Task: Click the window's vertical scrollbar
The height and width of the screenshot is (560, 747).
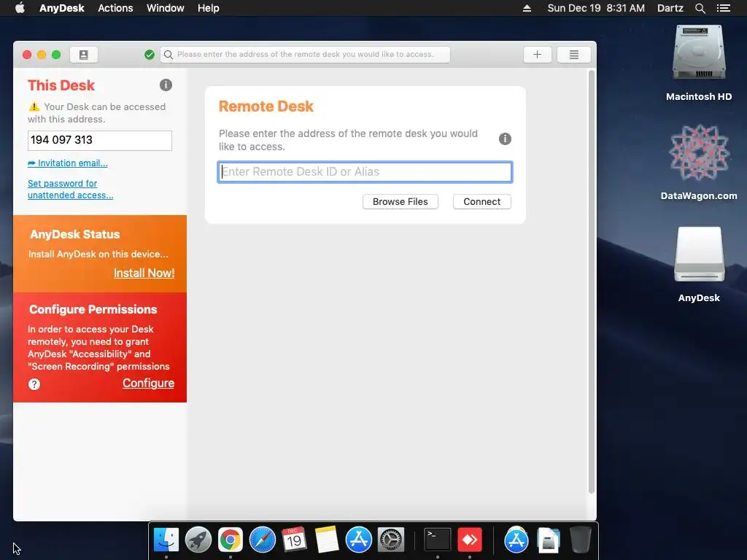Action: point(591,282)
